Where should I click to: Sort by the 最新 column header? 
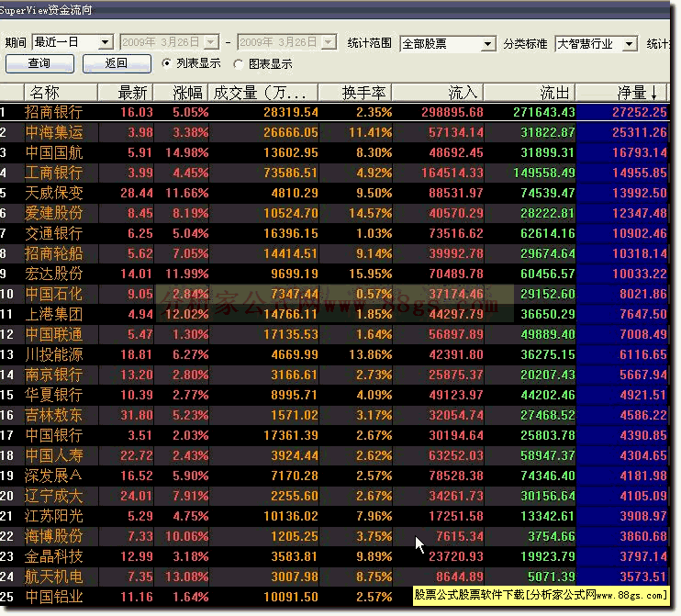click(126, 93)
